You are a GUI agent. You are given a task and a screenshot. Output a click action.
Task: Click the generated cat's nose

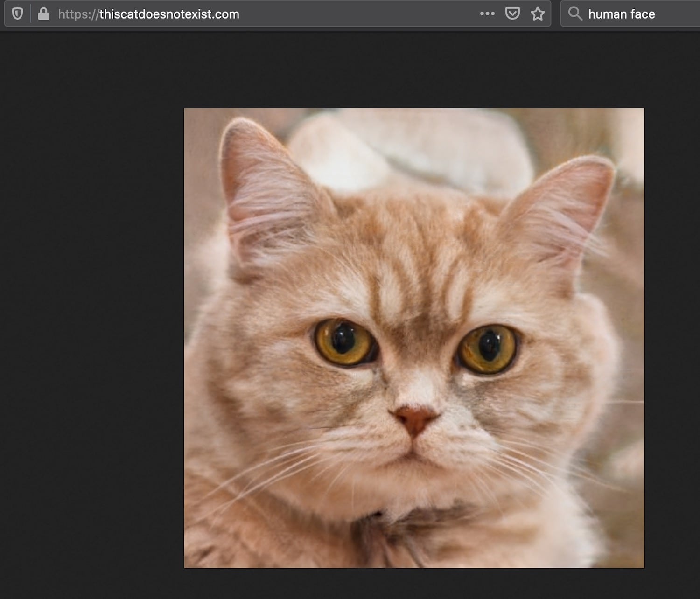[413, 418]
